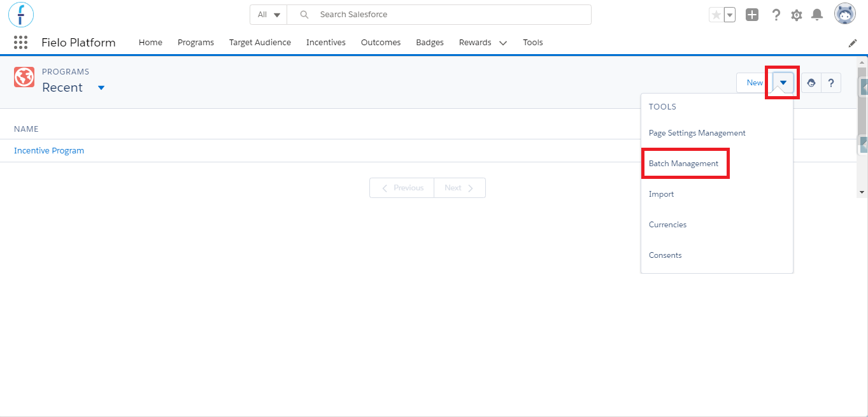Image resolution: width=868 pixels, height=417 pixels.
Task: Open the Help question mark in header
Action: click(776, 15)
